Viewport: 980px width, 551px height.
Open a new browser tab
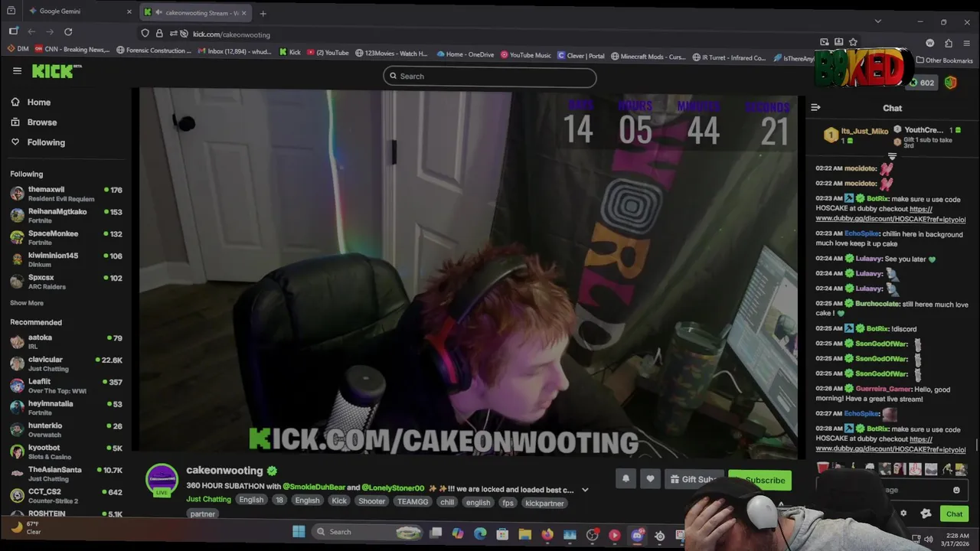pyautogui.click(x=263, y=13)
